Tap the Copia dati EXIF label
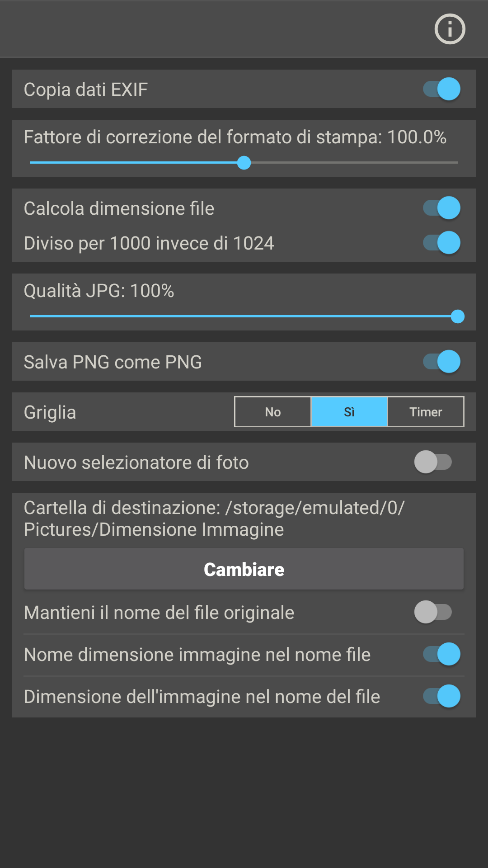This screenshot has width=488, height=868. click(x=86, y=90)
